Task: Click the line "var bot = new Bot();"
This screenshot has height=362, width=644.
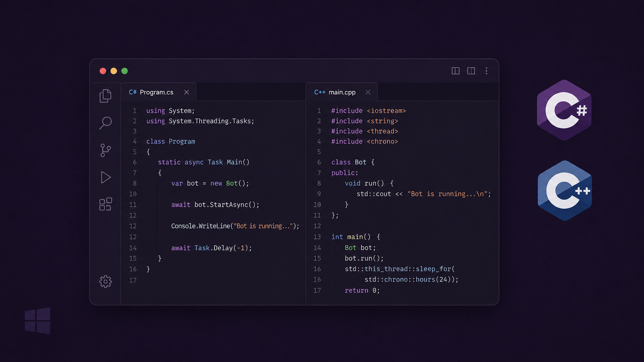Action: (x=210, y=184)
